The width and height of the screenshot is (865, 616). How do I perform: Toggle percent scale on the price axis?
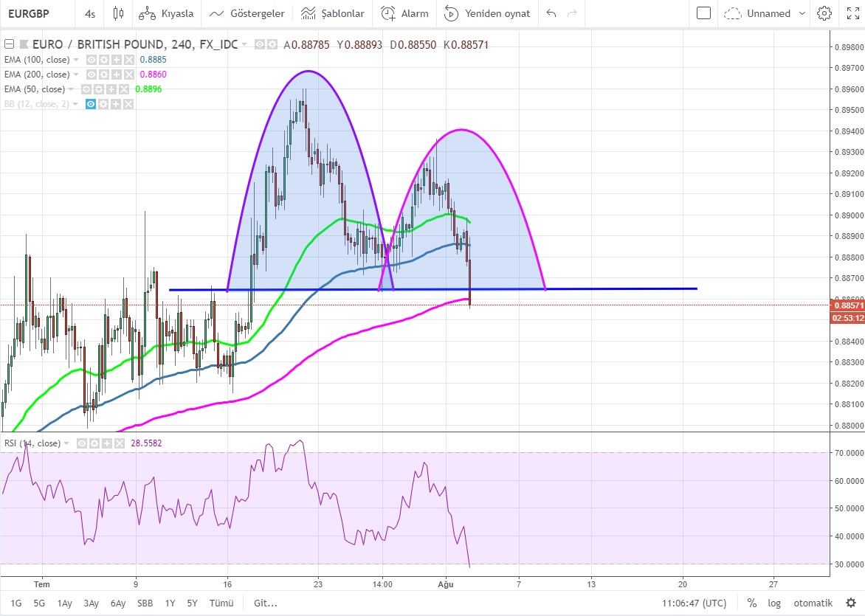point(751,603)
